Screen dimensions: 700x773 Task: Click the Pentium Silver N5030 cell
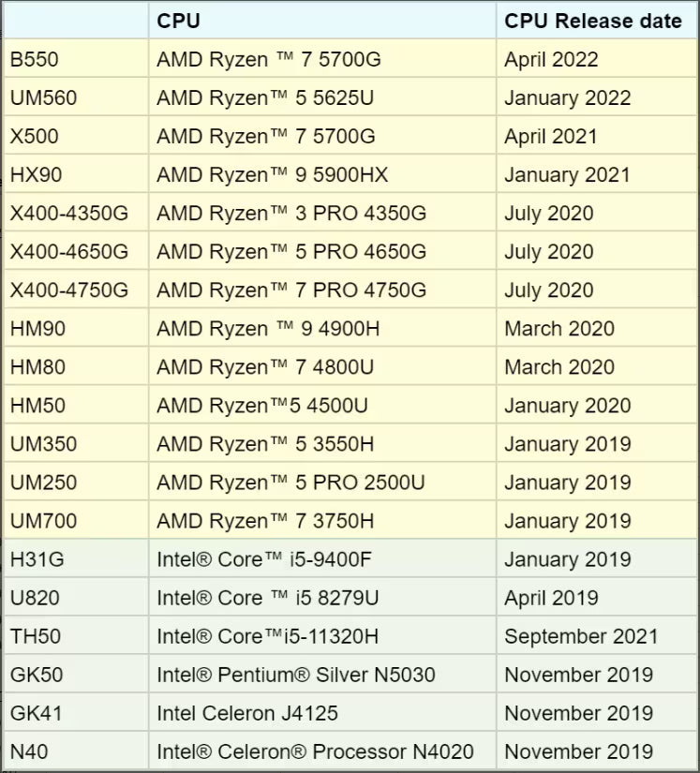pos(295,675)
